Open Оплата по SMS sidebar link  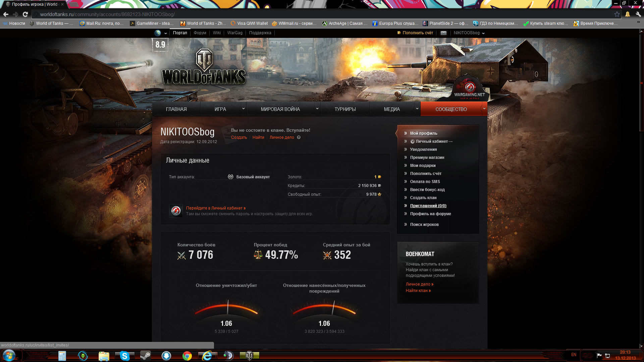(425, 182)
